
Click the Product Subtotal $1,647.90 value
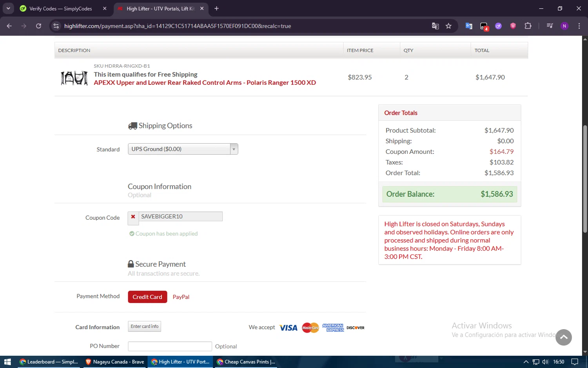tap(499, 131)
